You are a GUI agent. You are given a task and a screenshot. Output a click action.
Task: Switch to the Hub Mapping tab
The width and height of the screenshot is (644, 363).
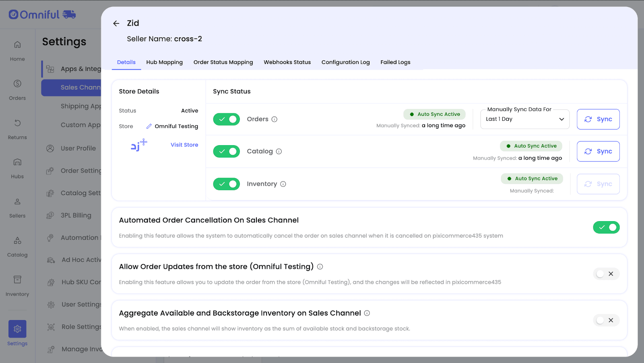point(164,62)
